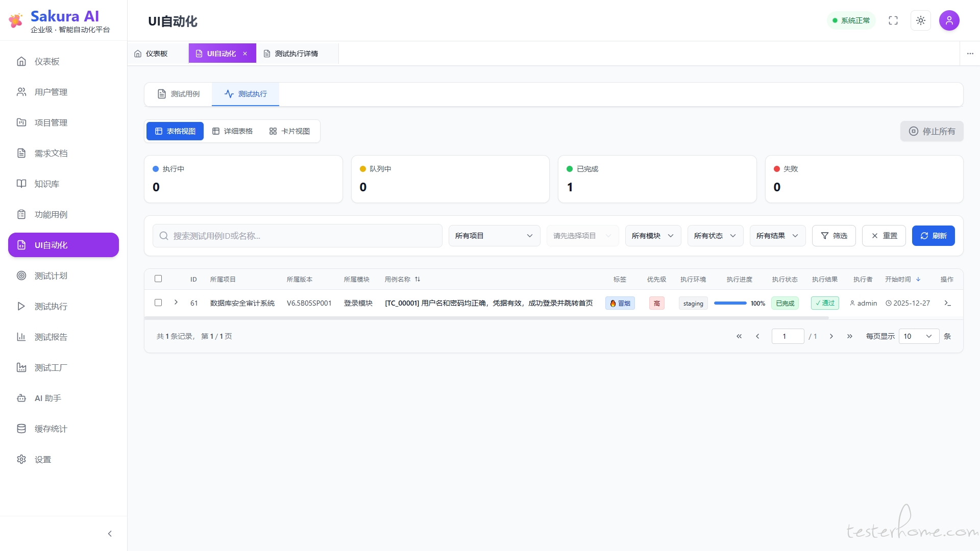Open the user avatar menu
This screenshot has height=551, width=980.
coord(949,20)
